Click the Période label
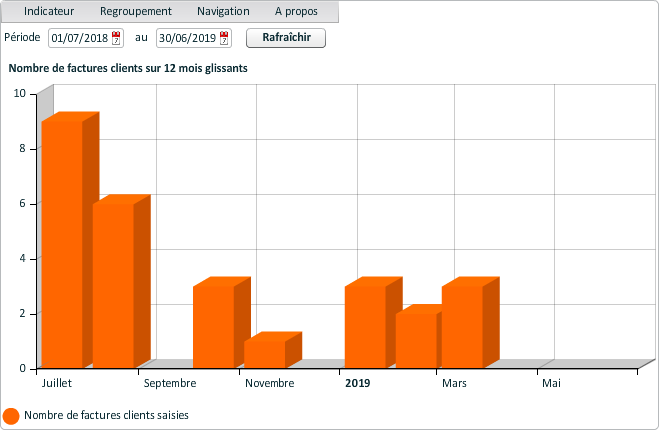 point(22,37)
